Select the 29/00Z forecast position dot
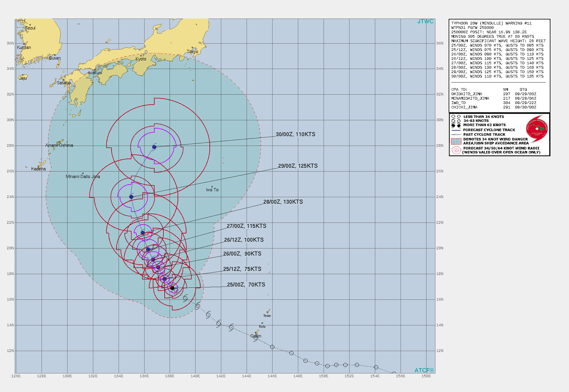This screenshot has width=569, height=392. click(x=131, y=197)
